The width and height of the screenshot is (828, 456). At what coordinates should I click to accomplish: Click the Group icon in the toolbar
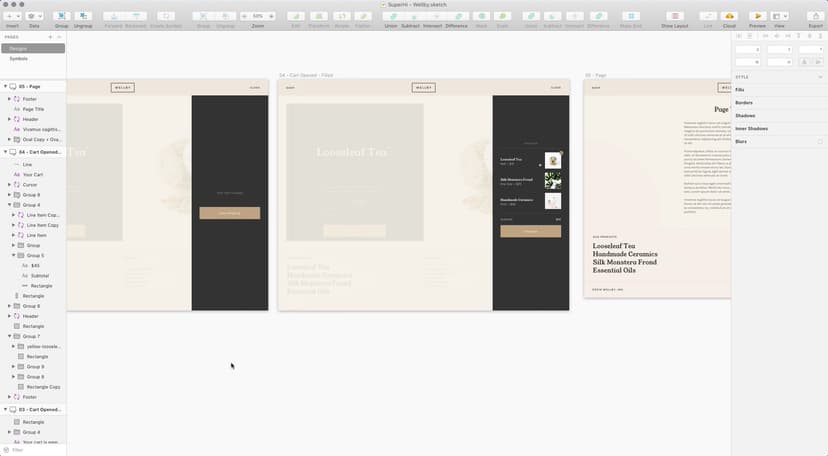click(x=61, y=17)
